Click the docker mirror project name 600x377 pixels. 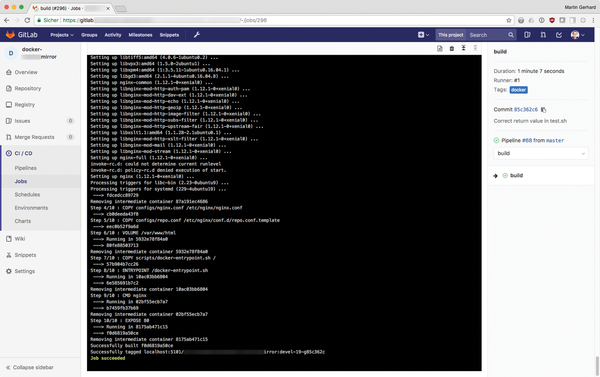tap(39, 53)
